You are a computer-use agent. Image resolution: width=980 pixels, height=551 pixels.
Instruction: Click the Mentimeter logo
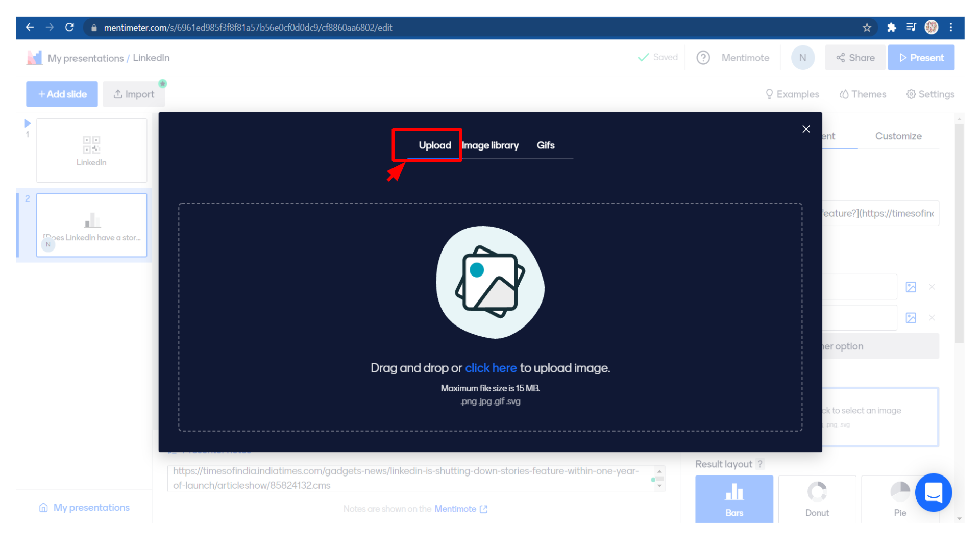34,58
